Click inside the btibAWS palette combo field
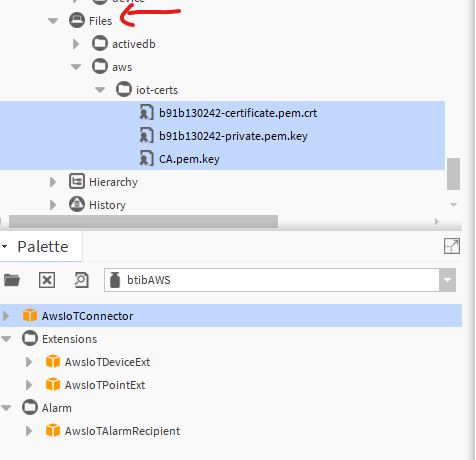The width and height of the screenshot is (476, 460). tap(272, 280)
